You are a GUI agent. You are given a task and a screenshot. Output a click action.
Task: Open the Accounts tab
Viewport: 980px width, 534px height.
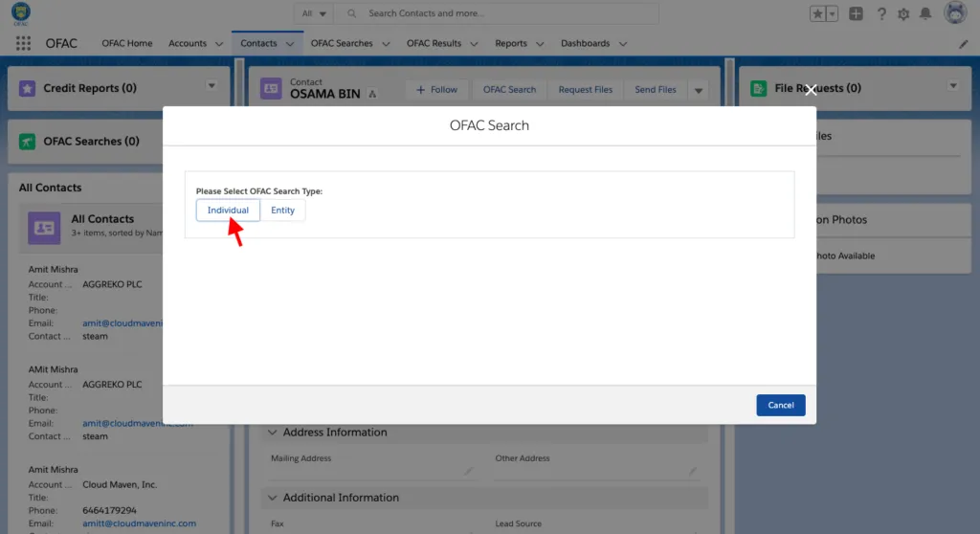(188, 43)
